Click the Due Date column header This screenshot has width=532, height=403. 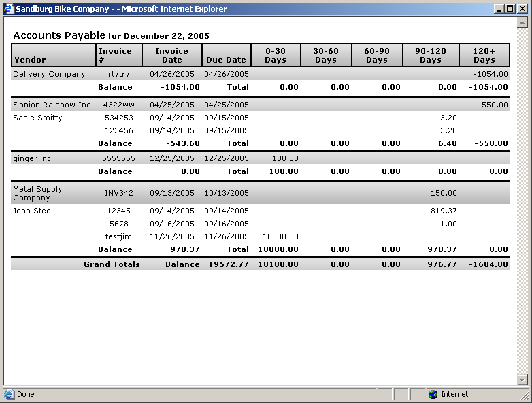(x=226, y=60)
